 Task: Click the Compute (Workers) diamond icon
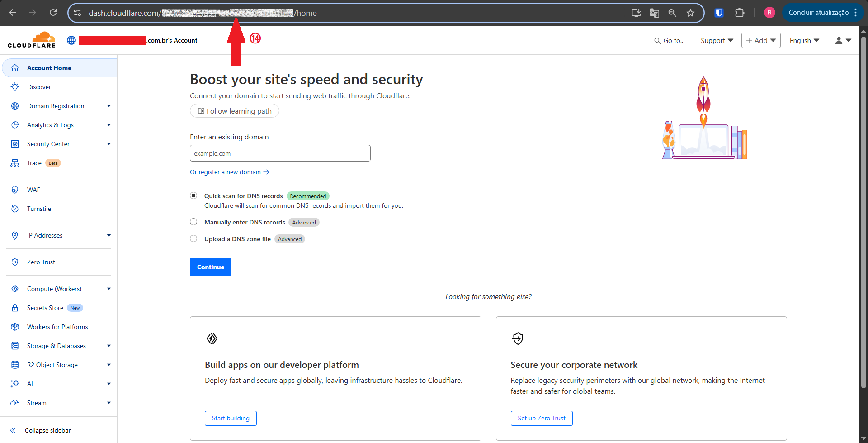tap(15, 289)
